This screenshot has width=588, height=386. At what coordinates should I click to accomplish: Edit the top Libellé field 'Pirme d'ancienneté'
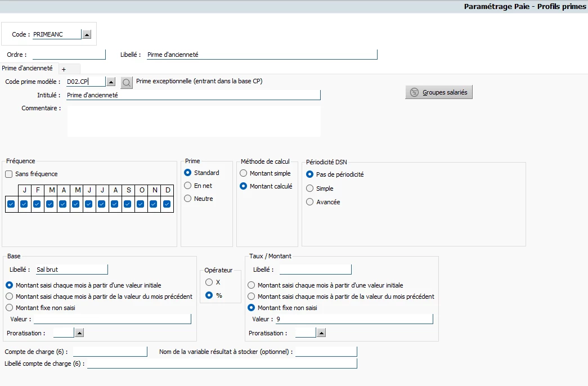[262, 55]
